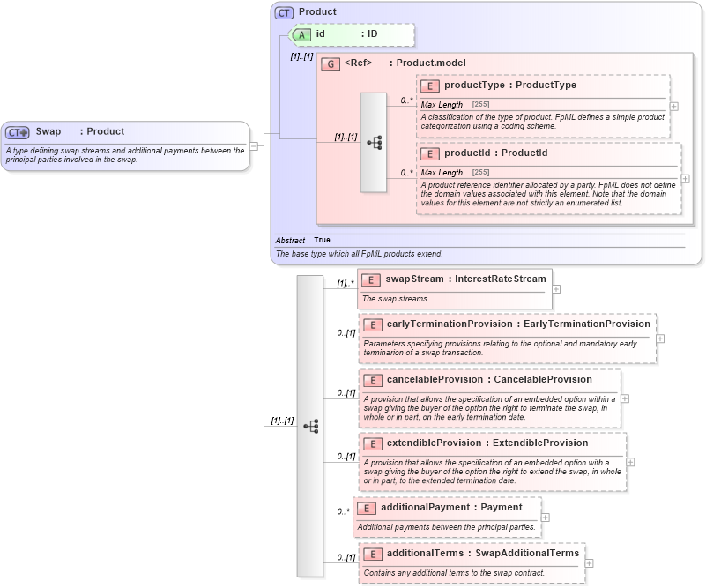Image resolution: width=706 pixels, height=588 pixels.
Task: Click the productId element name
Action: (467, 153)
